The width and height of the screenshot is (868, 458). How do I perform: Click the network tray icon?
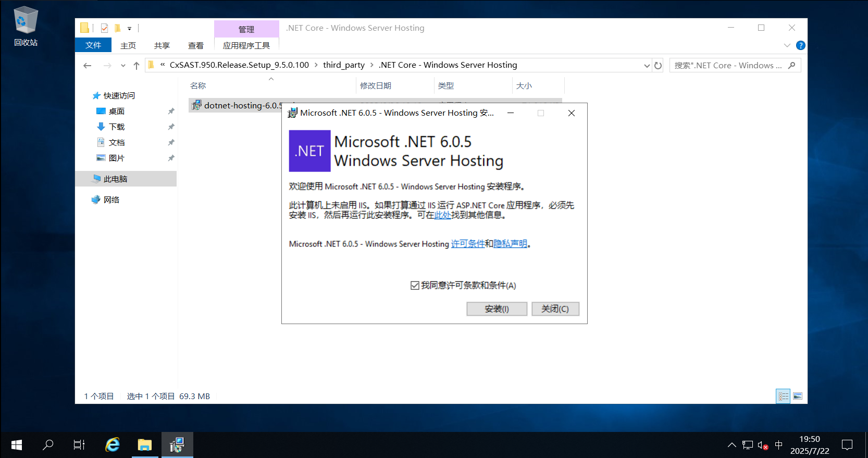[x=748, y=445]
